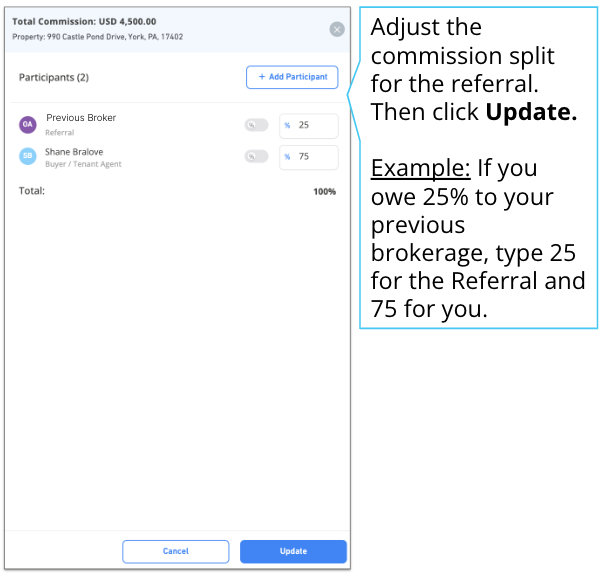Select the Shane Bralove participant name
The height and width of the screenshot is (577, 615).
(74, 152)
